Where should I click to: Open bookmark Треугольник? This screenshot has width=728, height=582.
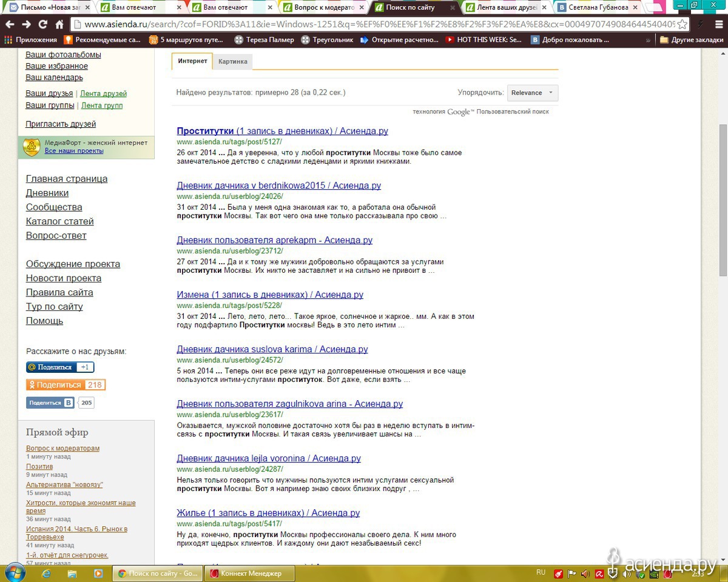327,39
